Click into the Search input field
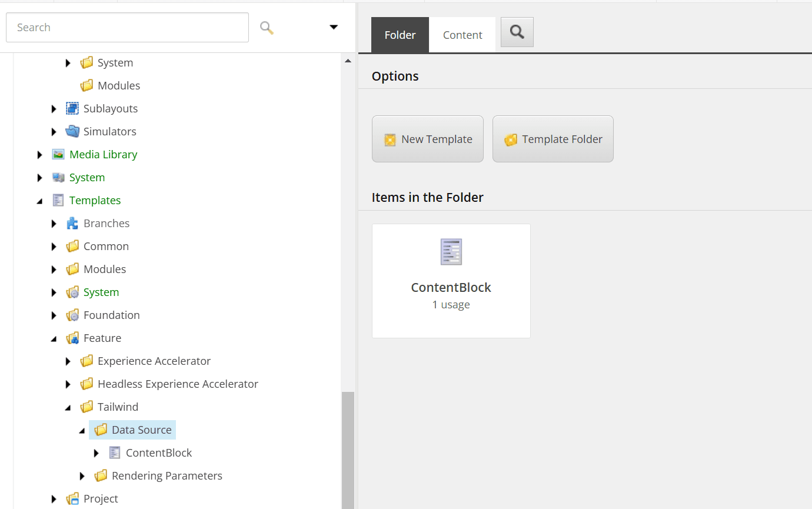The width and height of the screenshot is (812, 509). 127,28
